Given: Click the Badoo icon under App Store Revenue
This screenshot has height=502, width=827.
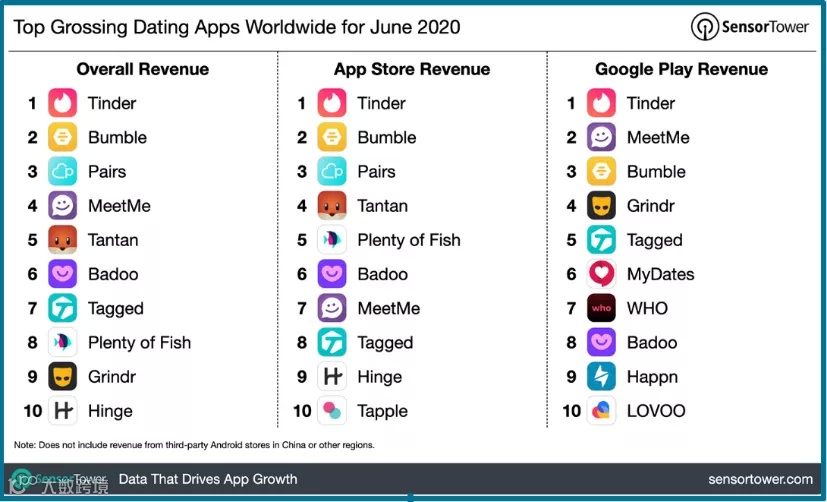Looking at the screenshot, I should coord(332,274).
